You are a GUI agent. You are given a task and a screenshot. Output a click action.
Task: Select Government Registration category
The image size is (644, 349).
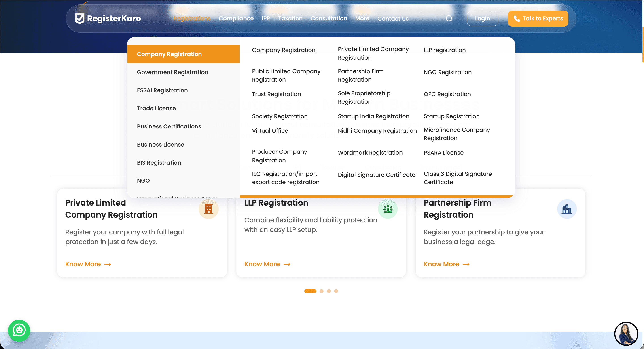click(183, 72)
